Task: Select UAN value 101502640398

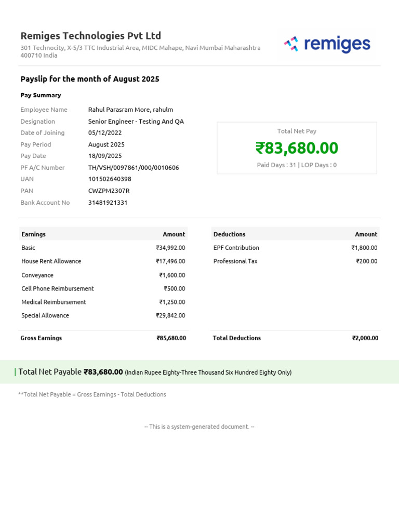Action: pos(110,179)
